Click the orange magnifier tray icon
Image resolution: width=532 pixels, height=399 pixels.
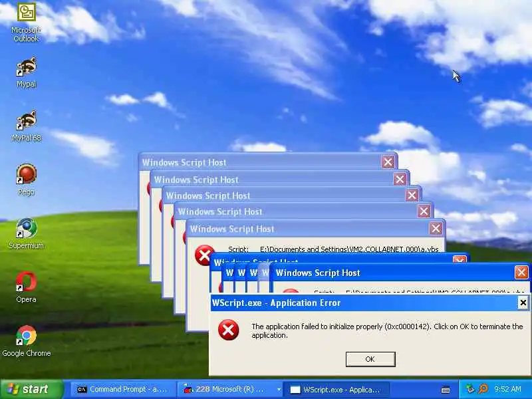pos(483,389)
